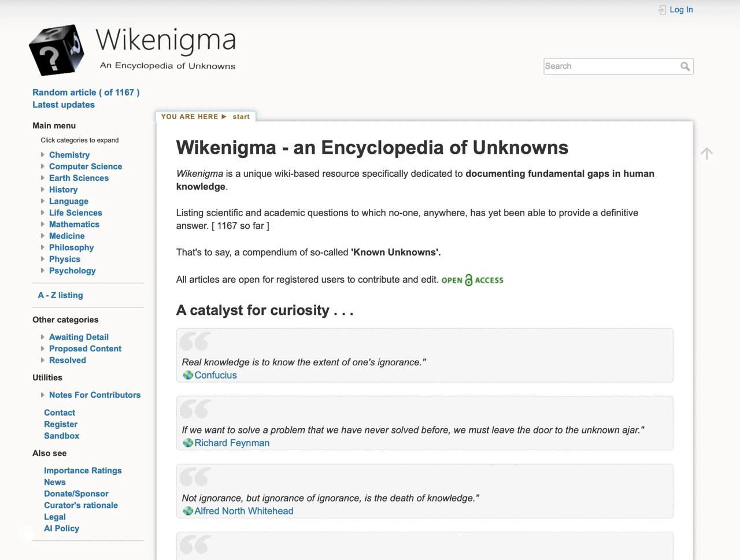This screenshot has width=740, height=560.
Task: Click the Log In key icon
Action: pyautogui.click(x=661, y=9)
